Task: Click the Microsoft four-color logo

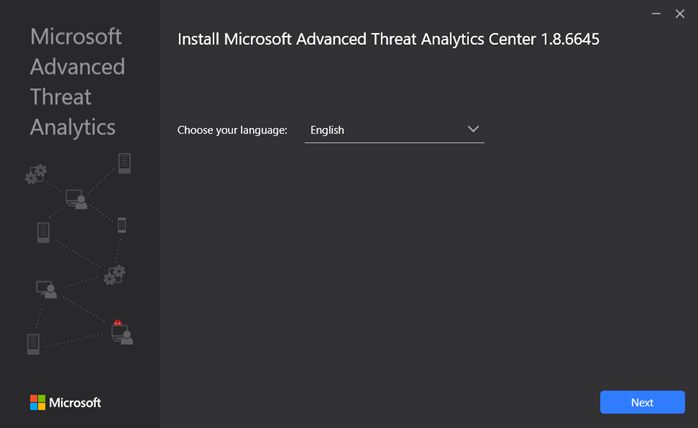Action: (37, 402)
